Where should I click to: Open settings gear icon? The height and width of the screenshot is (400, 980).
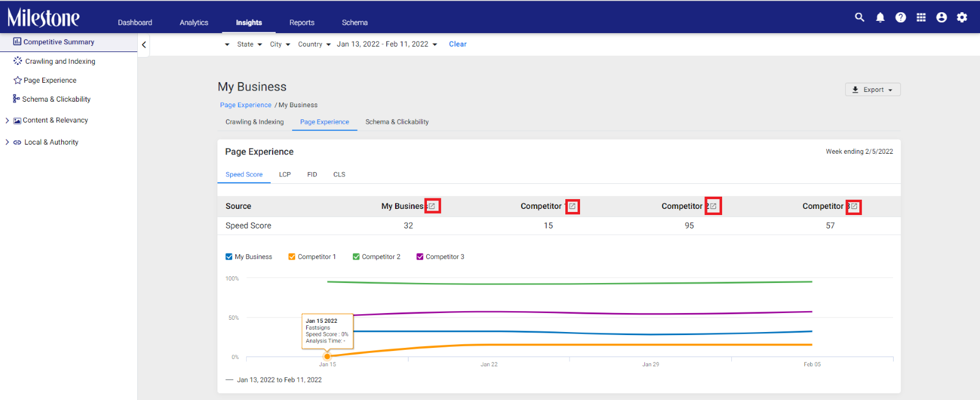click(962, 17)
